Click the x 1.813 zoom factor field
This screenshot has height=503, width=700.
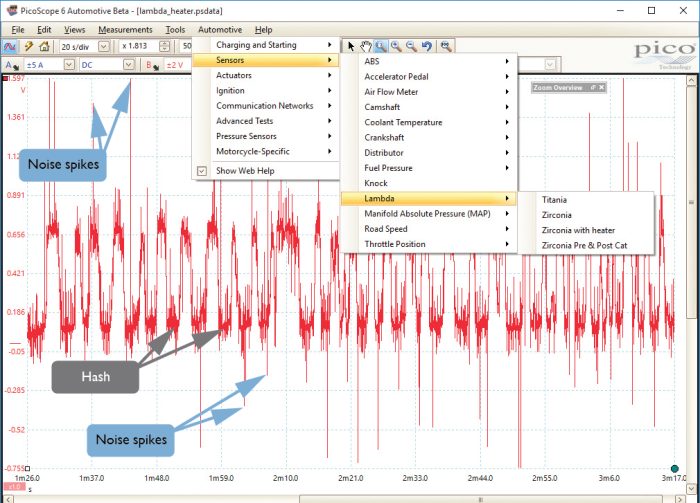[139, 46]
